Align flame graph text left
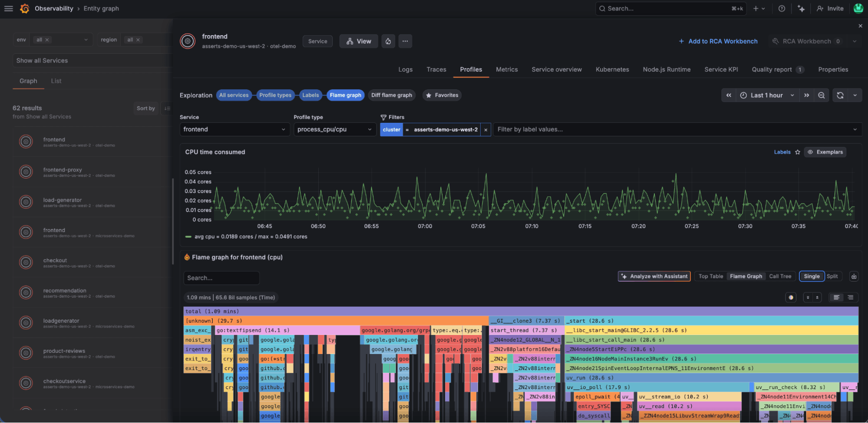The image size is (868, 423). coord(836,298)
